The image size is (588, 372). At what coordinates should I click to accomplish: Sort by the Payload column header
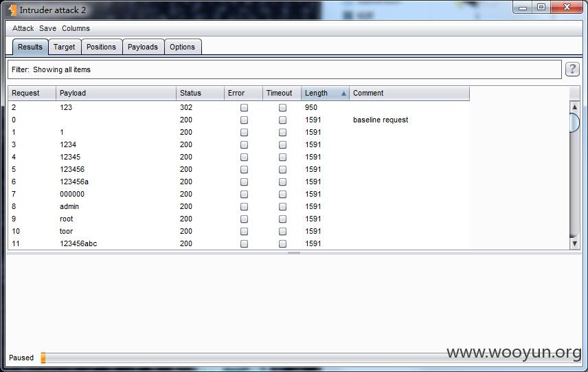(116, 93)
